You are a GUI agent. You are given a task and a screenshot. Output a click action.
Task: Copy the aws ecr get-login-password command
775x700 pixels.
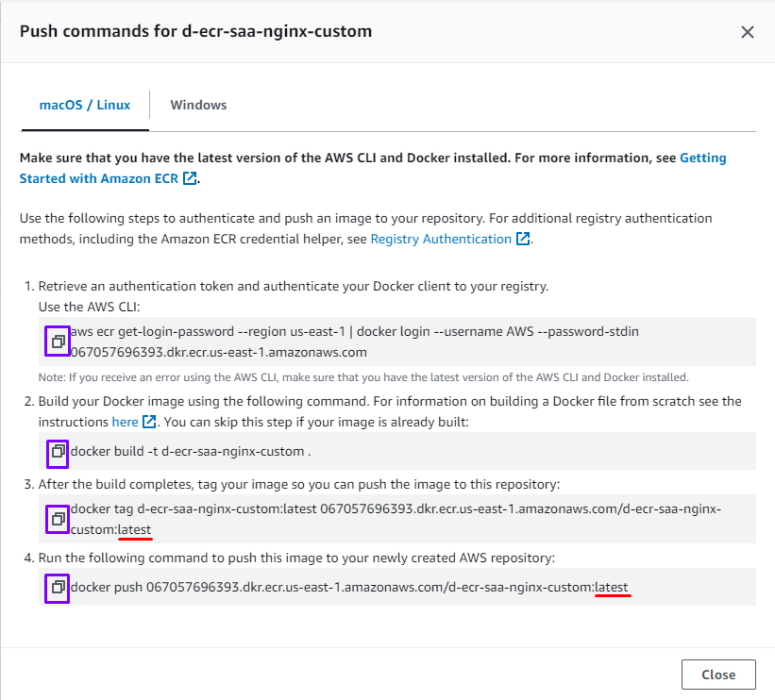(58, 341)
